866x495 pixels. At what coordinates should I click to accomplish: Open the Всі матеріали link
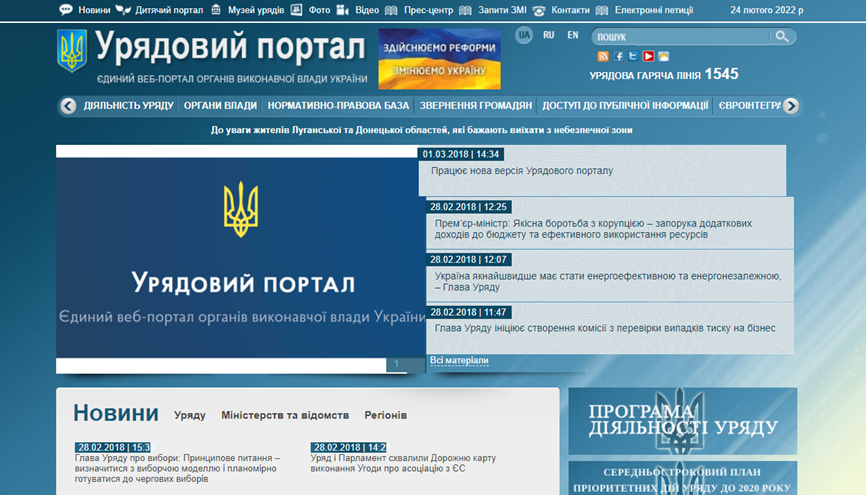pyautogui.click(x=459, y=360)
